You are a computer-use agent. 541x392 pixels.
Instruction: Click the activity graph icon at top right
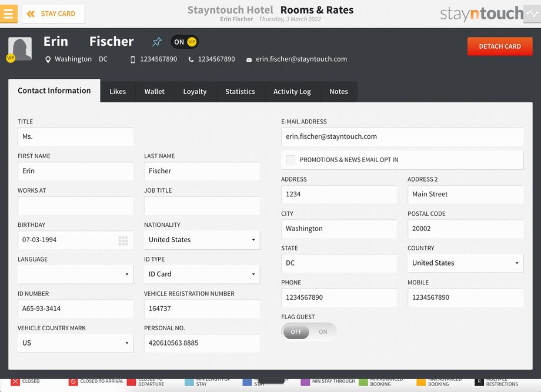pos(532,14)
